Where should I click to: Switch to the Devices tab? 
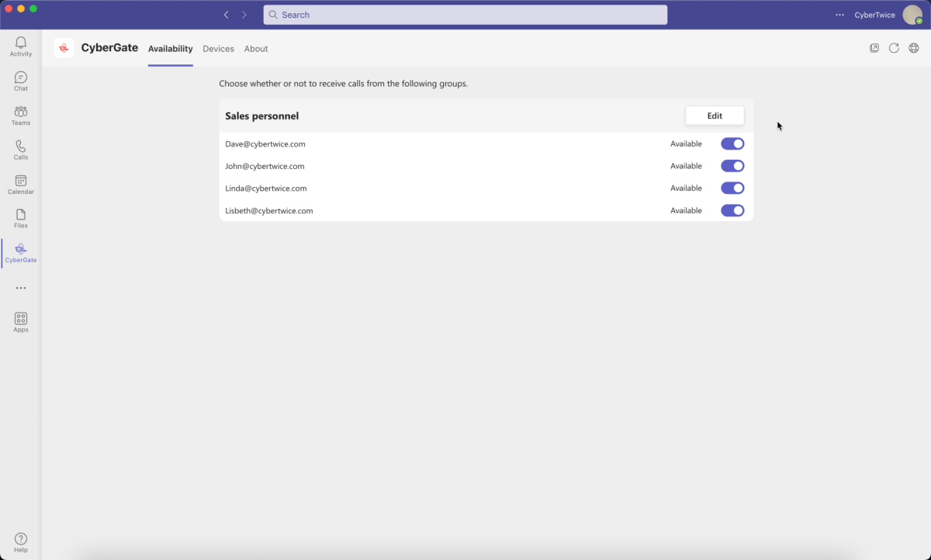tap(218, 49)
